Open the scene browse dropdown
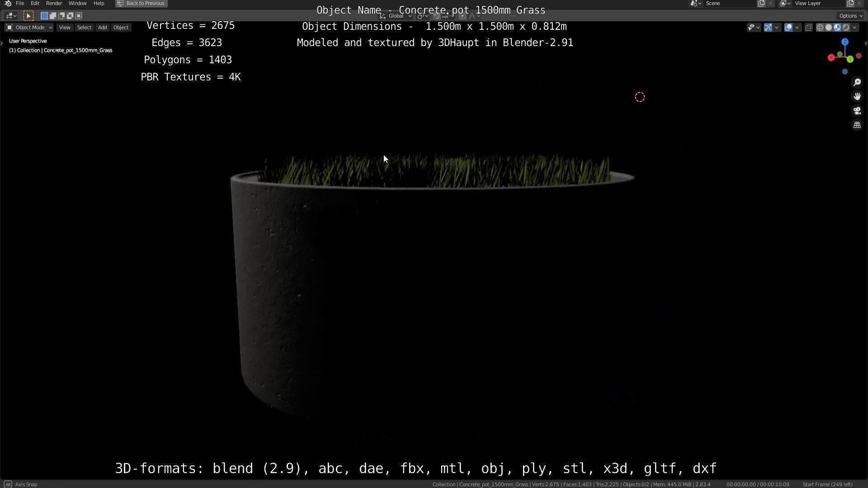Viewport: 868px width, 488px height. coord(696,3)
